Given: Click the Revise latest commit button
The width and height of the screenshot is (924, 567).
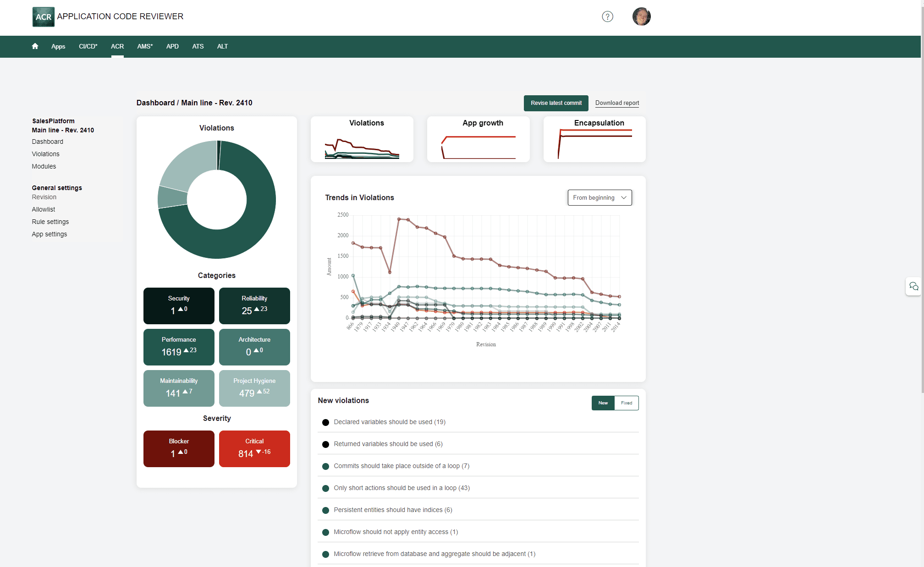Looking at the screenshot, I should point(556,103).
